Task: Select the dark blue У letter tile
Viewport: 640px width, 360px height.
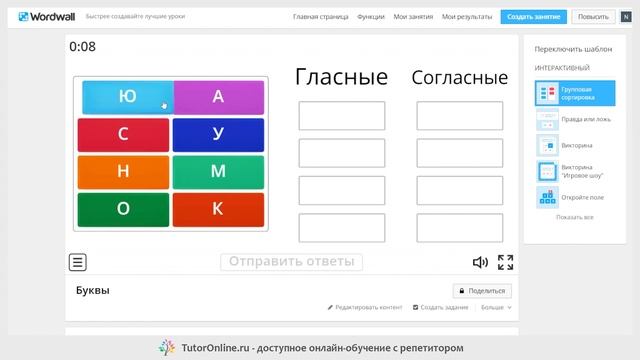Action: [218, 135]
